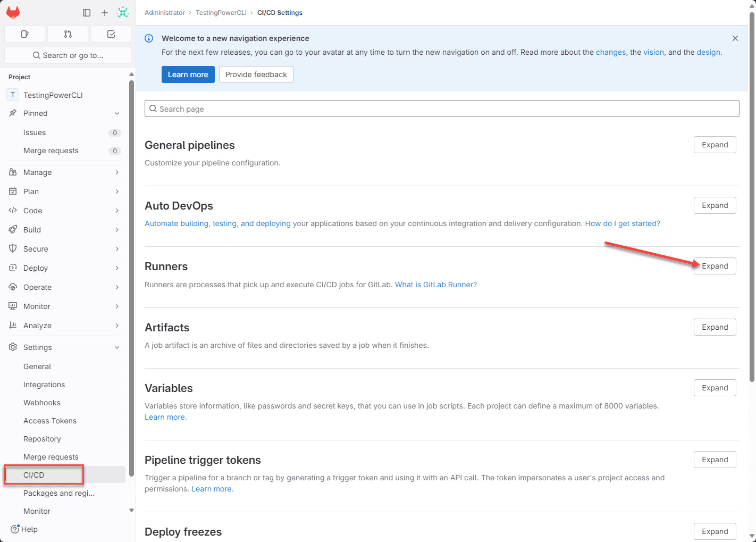
Task: Dismiss the new navigation banner
Action: pyautogui.click(x=735, y=38)
